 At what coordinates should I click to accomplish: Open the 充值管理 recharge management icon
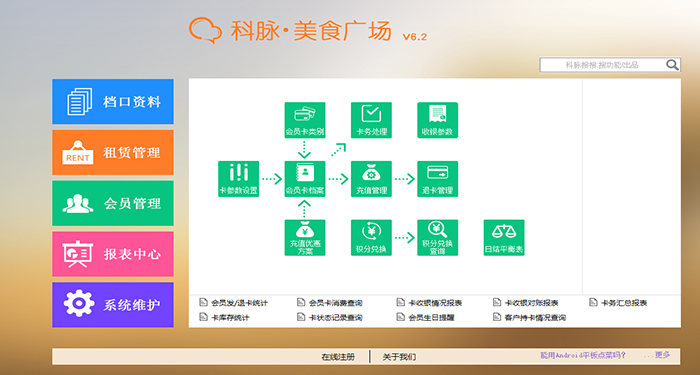click(371, 179)
